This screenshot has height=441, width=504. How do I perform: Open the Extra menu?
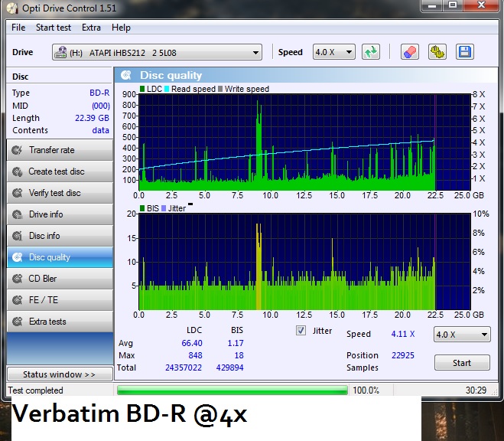[91, 28]
